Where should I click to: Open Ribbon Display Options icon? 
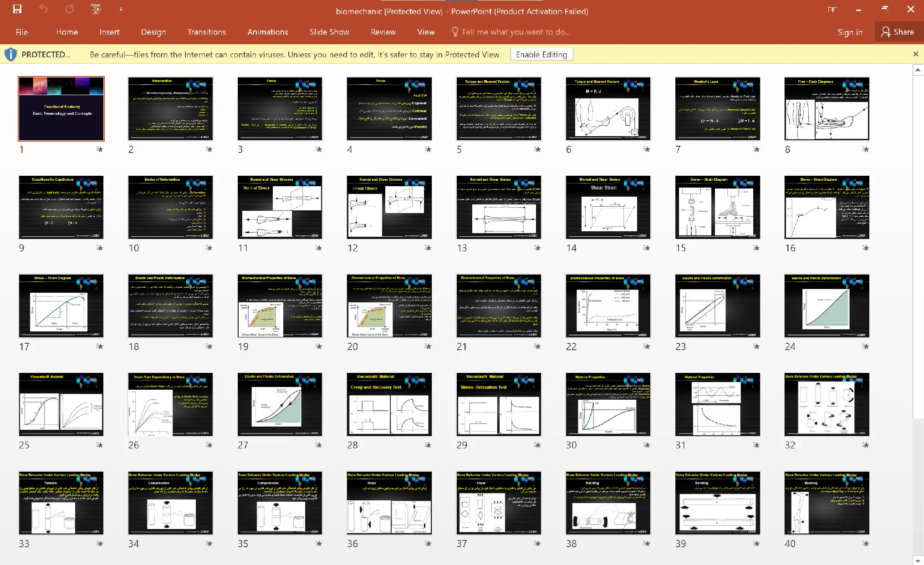[x=832, y=9]
